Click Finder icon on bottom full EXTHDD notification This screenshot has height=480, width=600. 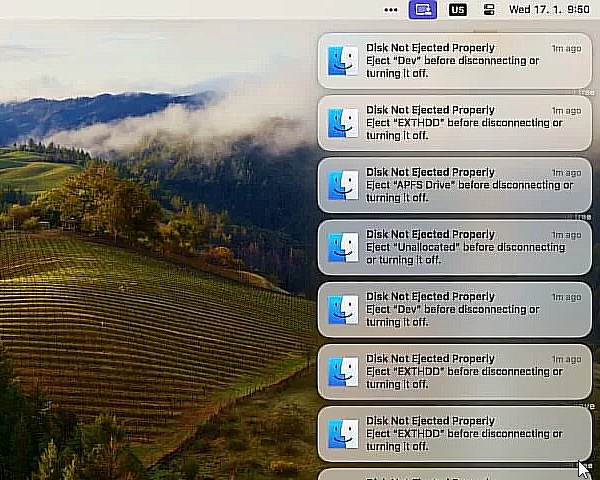[x=343, y=433]
